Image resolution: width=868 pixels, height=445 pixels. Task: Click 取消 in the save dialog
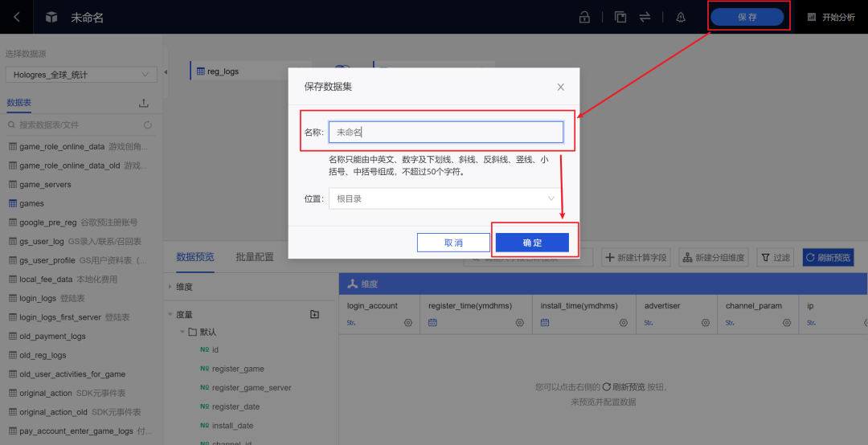[453, 243]
